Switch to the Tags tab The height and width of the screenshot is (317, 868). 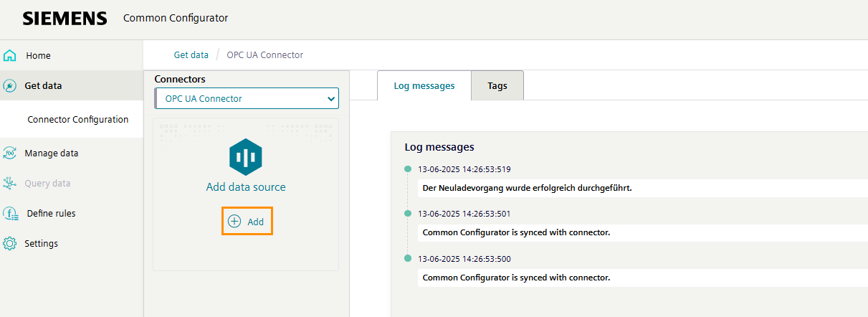click(497, 85)
